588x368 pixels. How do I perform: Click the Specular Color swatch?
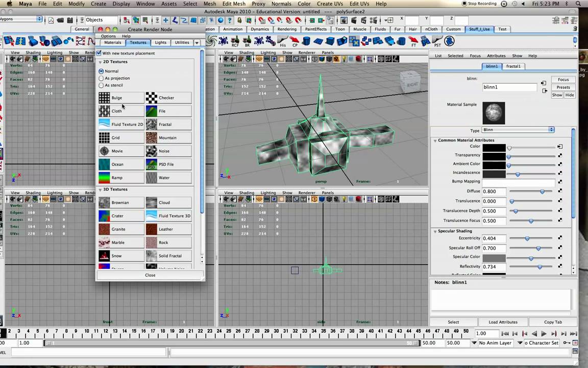[494, 258]
